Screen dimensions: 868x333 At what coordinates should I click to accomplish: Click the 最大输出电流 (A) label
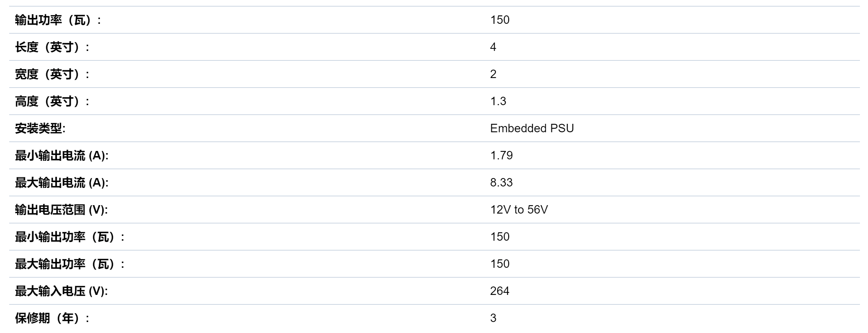pos(62,183)
